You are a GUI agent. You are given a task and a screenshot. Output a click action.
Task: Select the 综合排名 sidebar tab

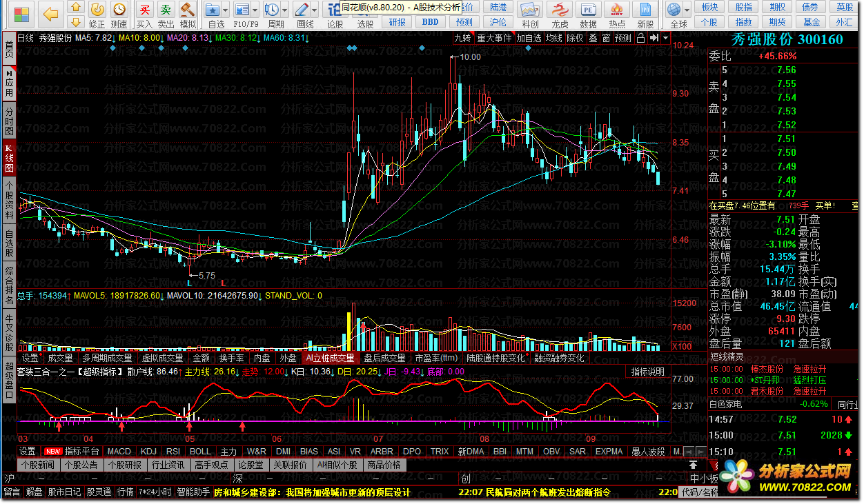[8, 285]
